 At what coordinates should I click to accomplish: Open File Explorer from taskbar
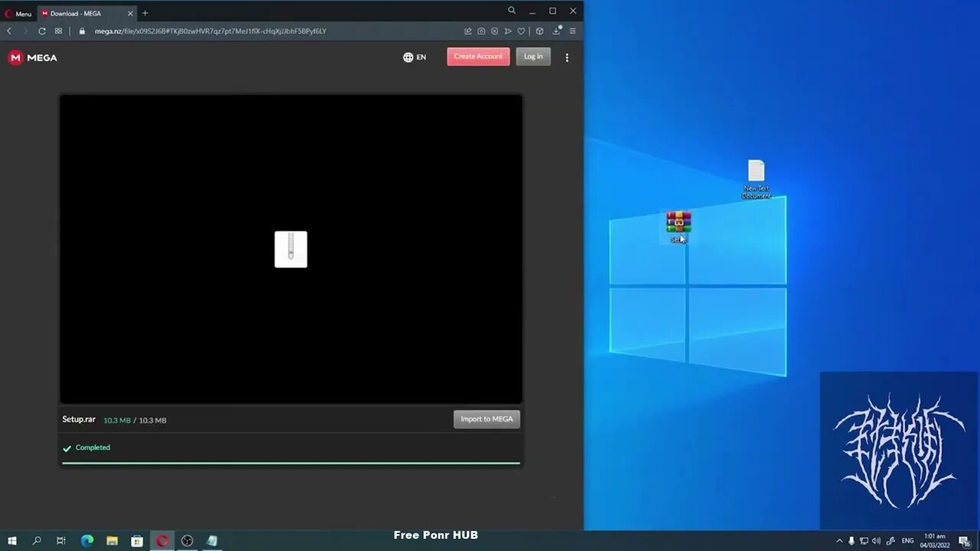click(x=112, y=541)
